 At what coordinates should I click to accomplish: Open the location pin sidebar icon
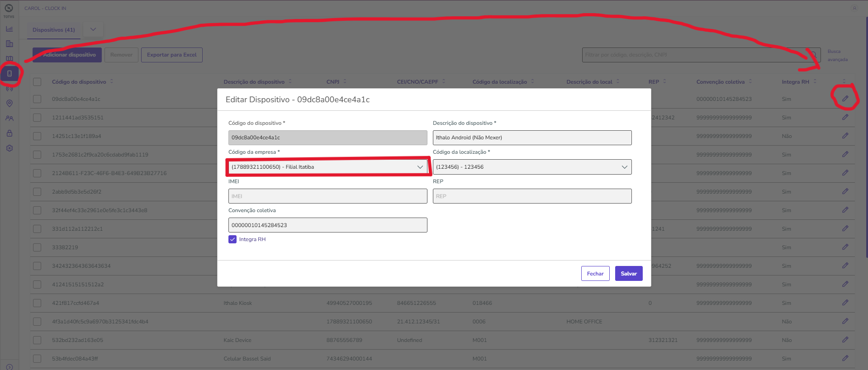(9, 103)
